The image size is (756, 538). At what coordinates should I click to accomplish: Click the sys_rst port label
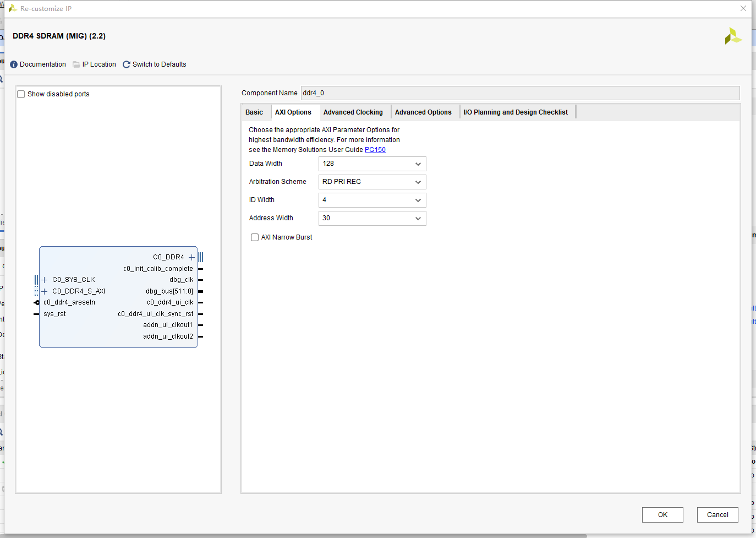pos(54,314)
